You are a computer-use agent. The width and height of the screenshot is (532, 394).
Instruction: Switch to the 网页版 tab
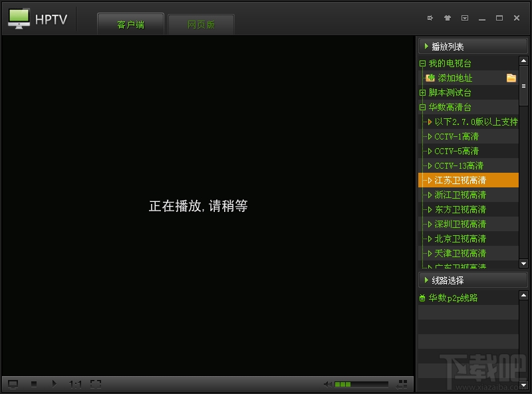(201, 25)
